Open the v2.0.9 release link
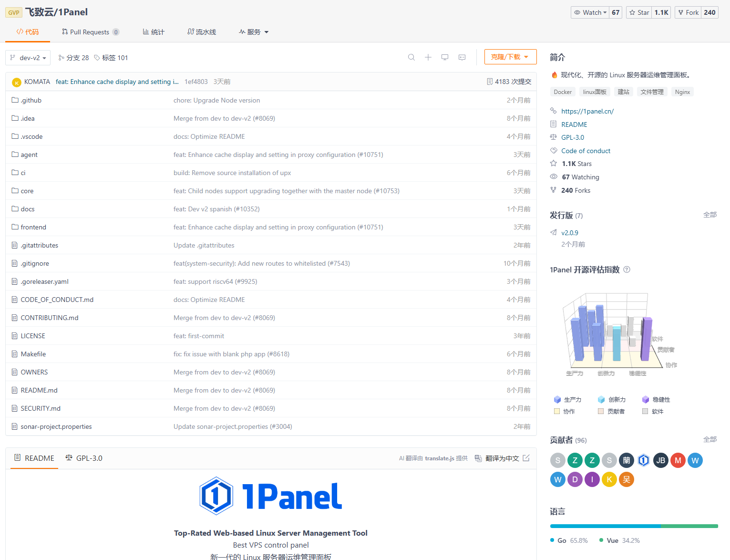730x560 pixels. (x=570, y=233)
